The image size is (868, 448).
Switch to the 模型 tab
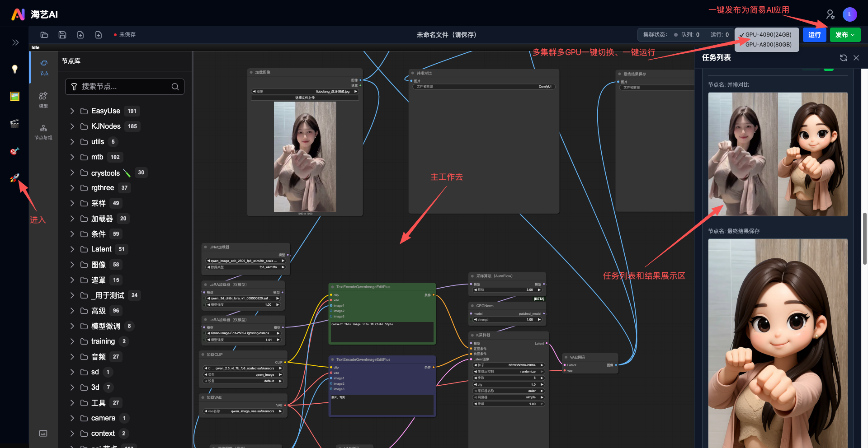click(43, 100)
